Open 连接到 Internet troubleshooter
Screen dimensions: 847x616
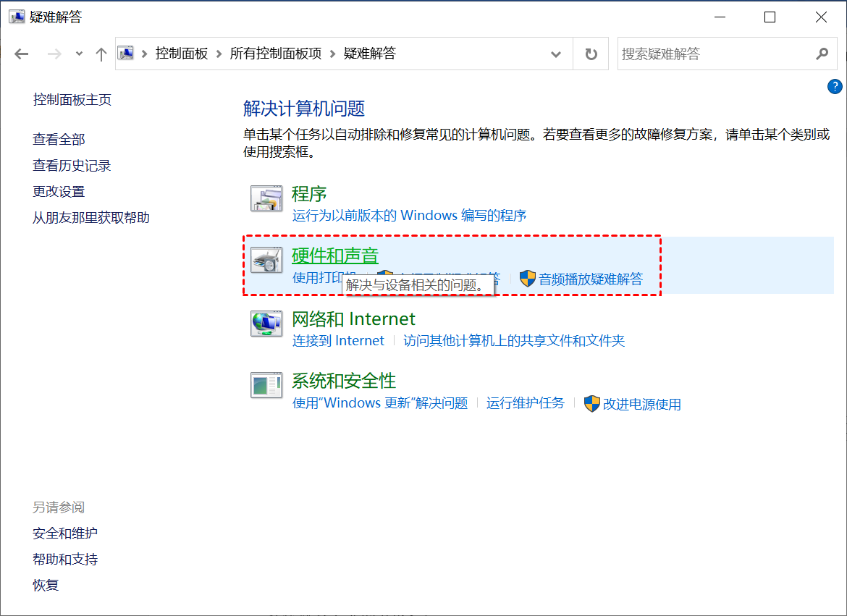click(x=338, y=340)
